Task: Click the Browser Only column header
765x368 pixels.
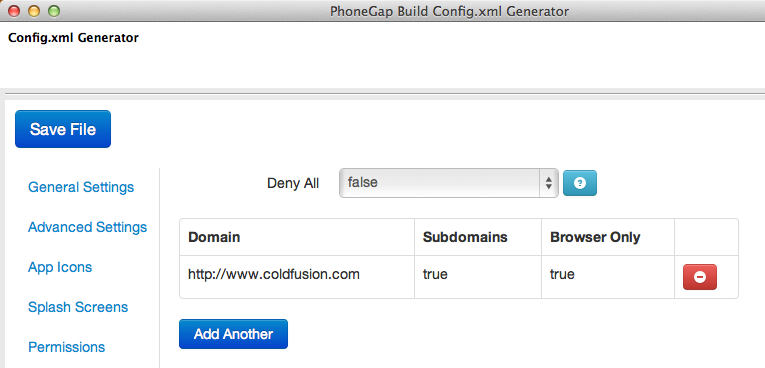Action: click(595, 237)
